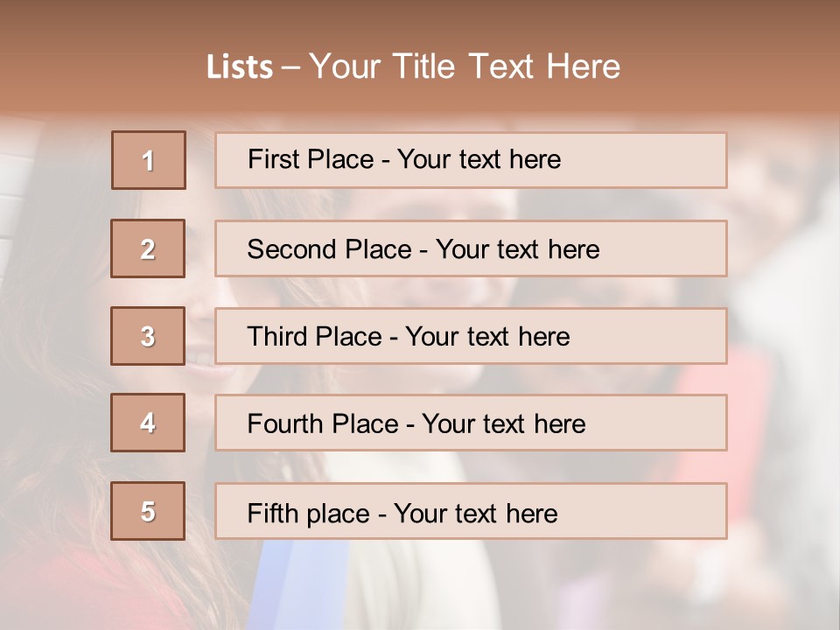Select "Your text here" in Fourth Place row

coord(503,424)
